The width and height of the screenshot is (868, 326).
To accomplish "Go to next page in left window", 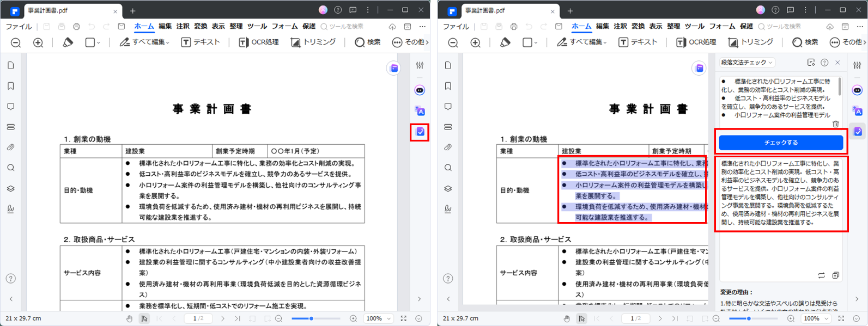I will point(222,318).
